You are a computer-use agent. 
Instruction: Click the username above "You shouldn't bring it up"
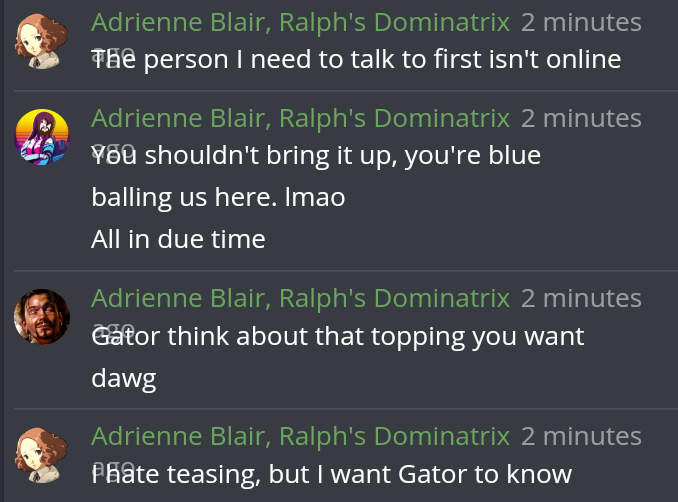click(300, 118)
